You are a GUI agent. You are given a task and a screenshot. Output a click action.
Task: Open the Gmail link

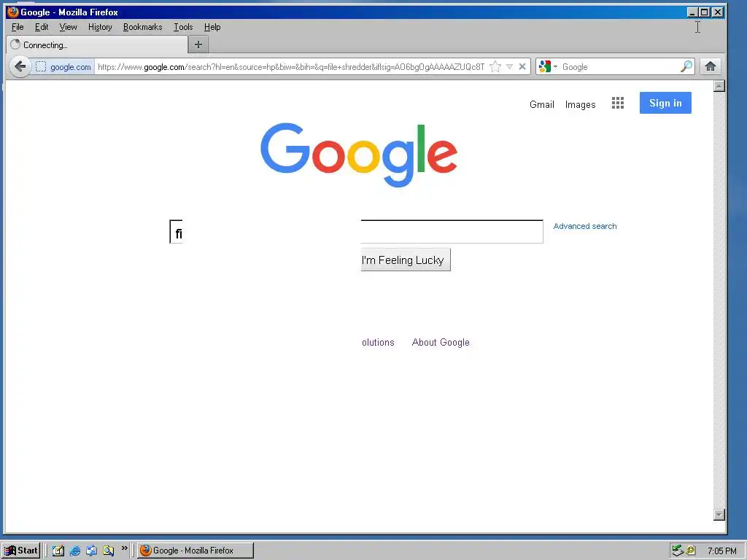(x=542, y=104)
